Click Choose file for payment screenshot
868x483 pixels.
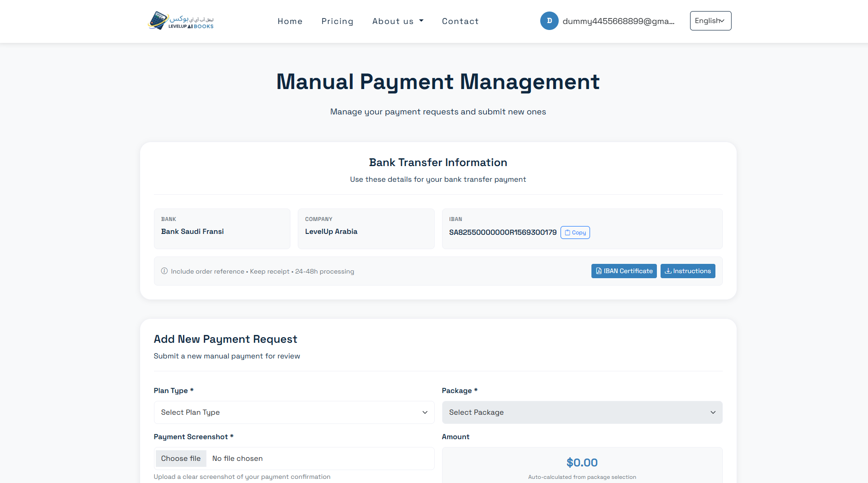(181, 459)
